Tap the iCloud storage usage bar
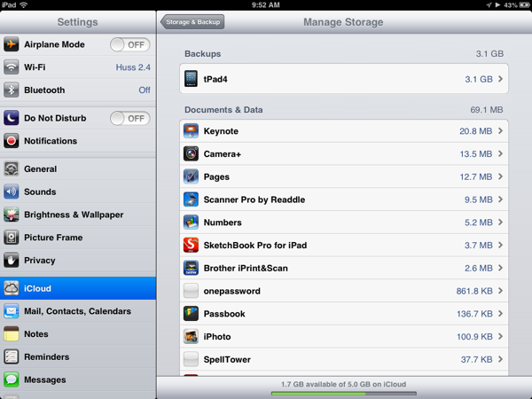 (x=344, y=394)
